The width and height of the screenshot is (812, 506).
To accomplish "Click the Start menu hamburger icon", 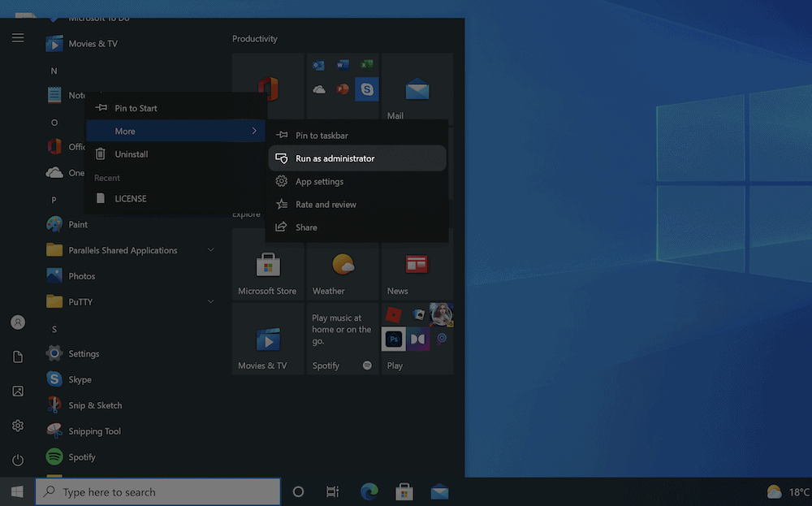I will 18,38.
